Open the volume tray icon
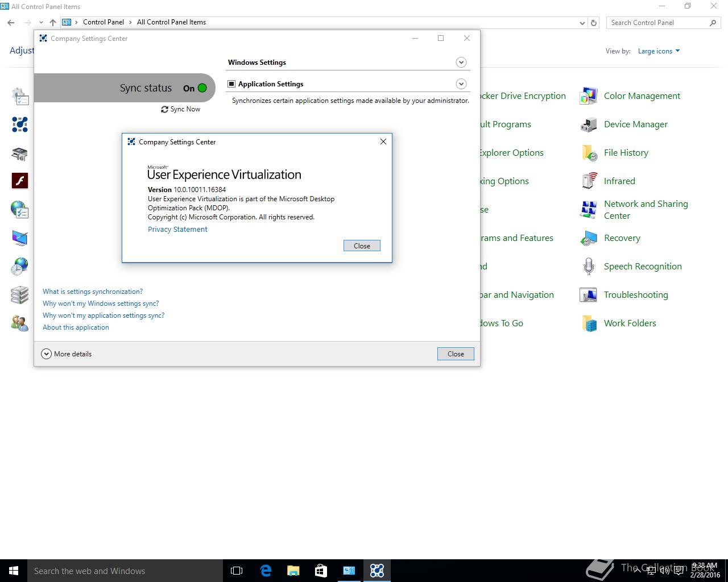 pyautogui.click(x=665, y=571)
